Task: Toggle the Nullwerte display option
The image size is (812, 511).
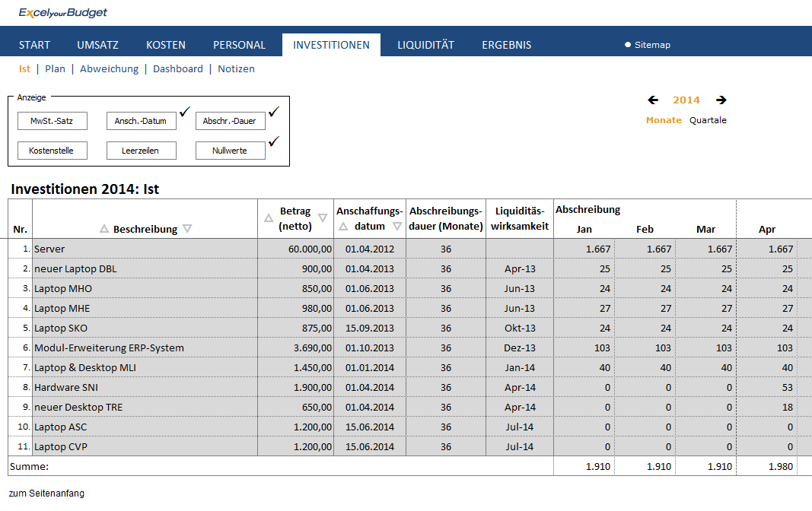Action: point(230,151)
